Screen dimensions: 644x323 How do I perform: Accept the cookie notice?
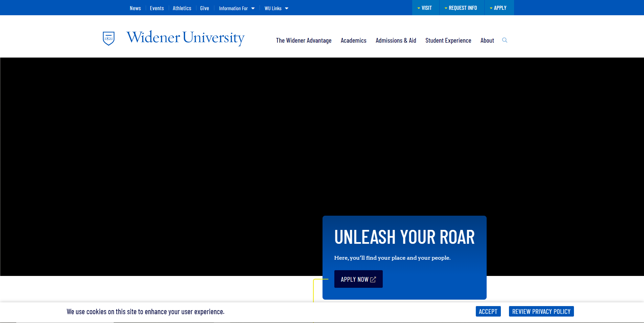click(x=488, y=311)
